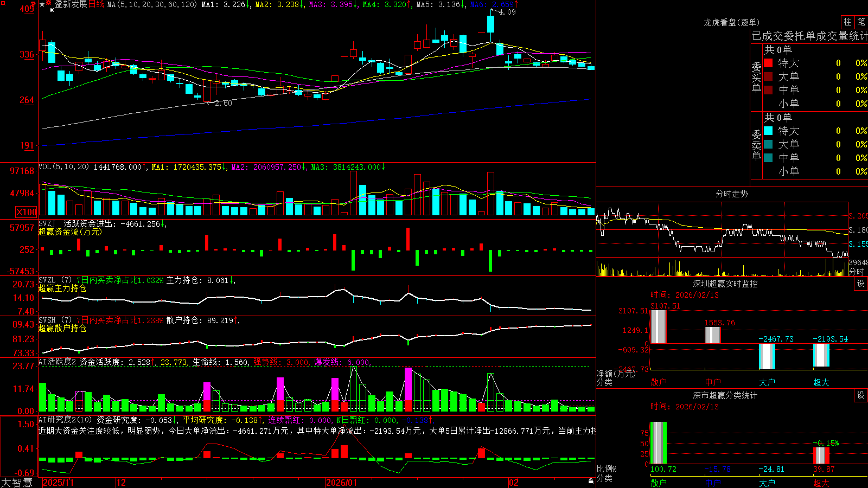Click the AI活跃度2 indicator title
This screenshot has width=868, height=488.
pos(58,362)
